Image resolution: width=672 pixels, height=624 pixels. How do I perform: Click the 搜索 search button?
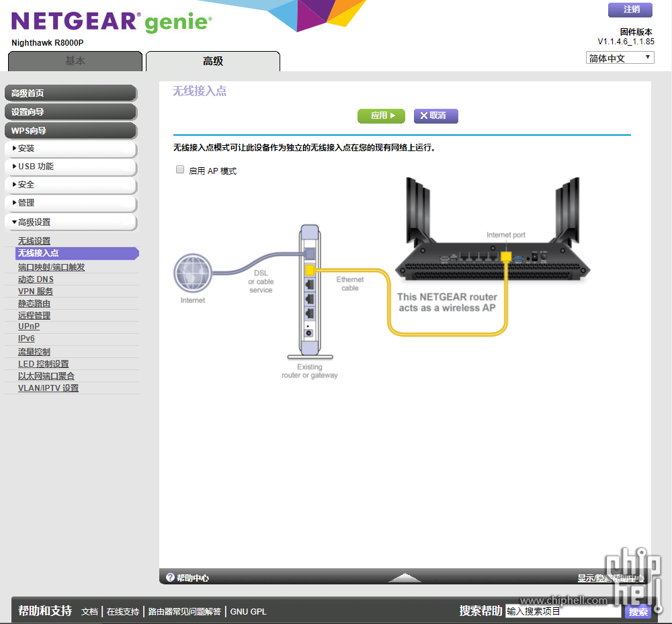pos(638,612)
